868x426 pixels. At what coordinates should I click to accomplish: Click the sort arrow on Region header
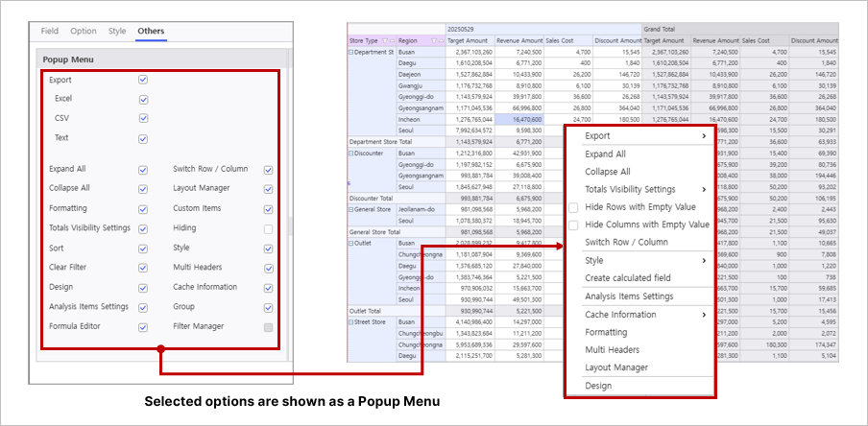[x=441, y=41]
